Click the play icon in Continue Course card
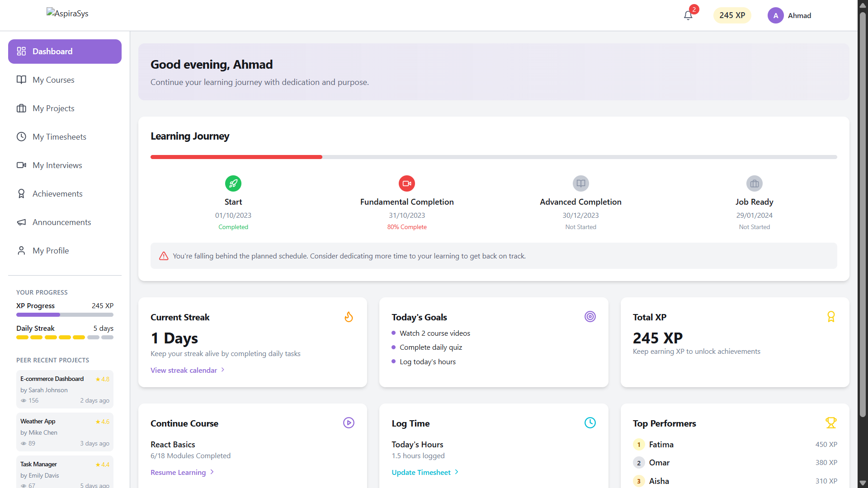Image resolution: width=868 pixels, height=488 pixels. pos(349,423)
